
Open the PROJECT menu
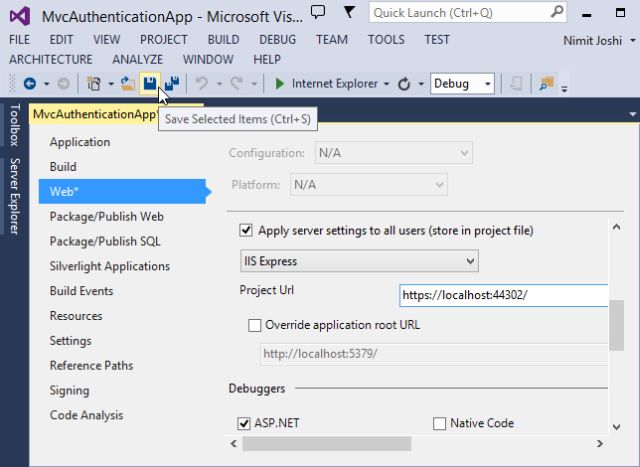coord(164,40)
